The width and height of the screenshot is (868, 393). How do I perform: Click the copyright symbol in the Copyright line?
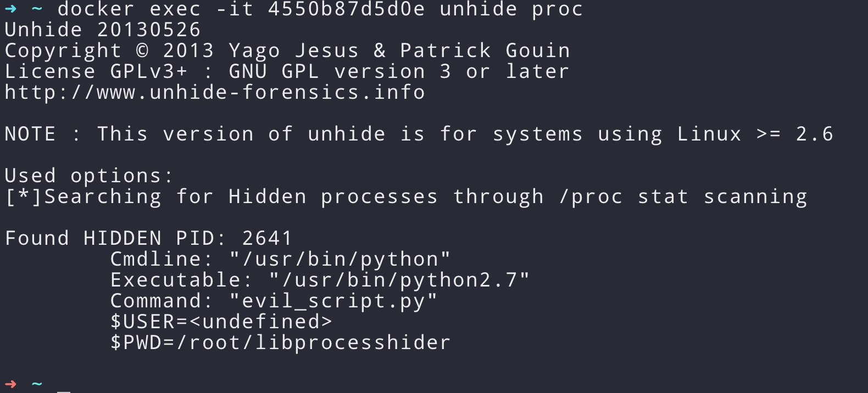pos(142,51)
